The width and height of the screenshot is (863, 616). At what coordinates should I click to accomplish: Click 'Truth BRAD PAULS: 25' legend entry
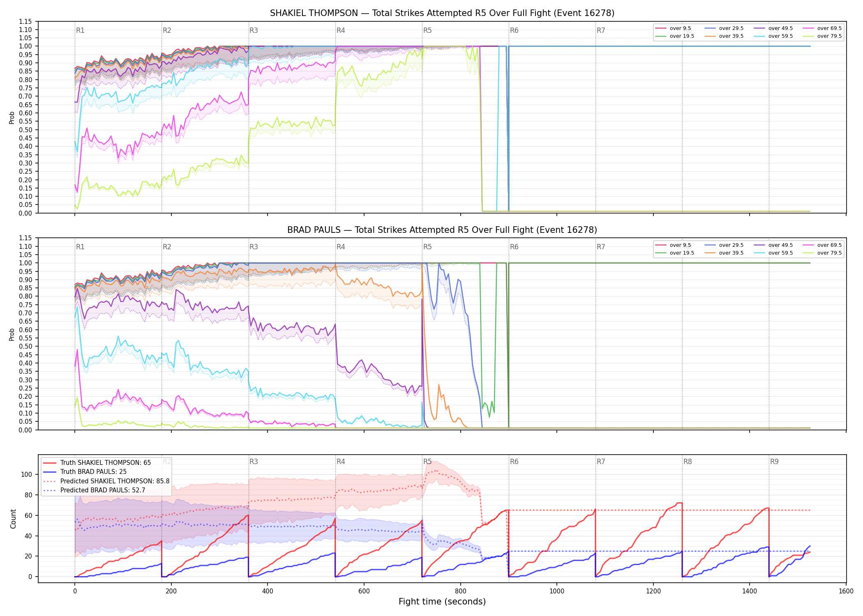pos(93,472)
